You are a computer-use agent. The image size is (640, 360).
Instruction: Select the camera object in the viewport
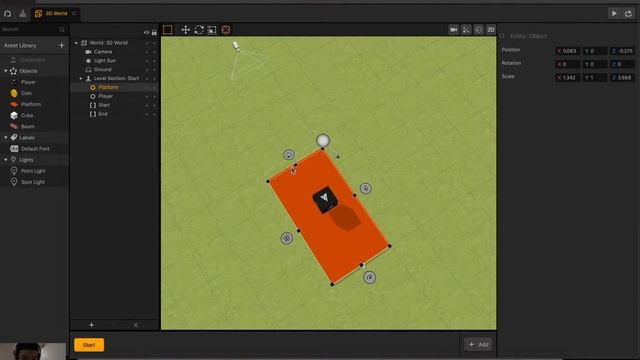tap(236, 46)
